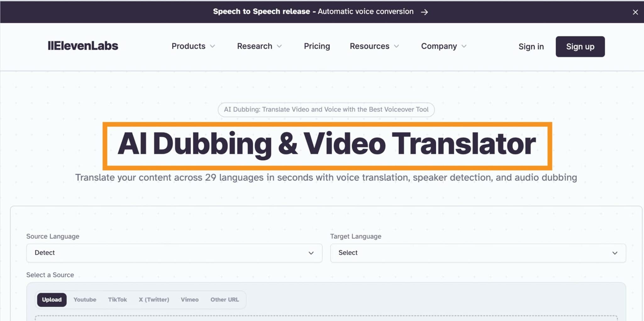The width and height of the screenshot is (644, 321).
Task: Open the Company dropdown
Action: point(443,46)
